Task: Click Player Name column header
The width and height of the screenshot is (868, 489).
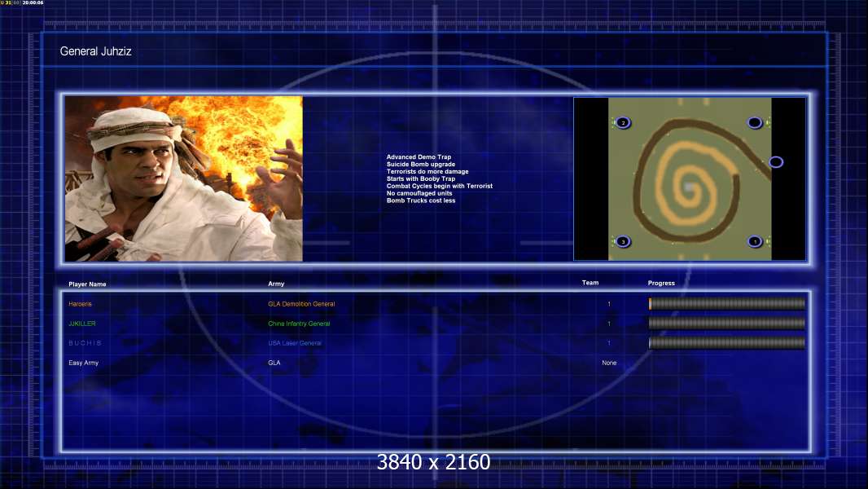Action: 87,284
